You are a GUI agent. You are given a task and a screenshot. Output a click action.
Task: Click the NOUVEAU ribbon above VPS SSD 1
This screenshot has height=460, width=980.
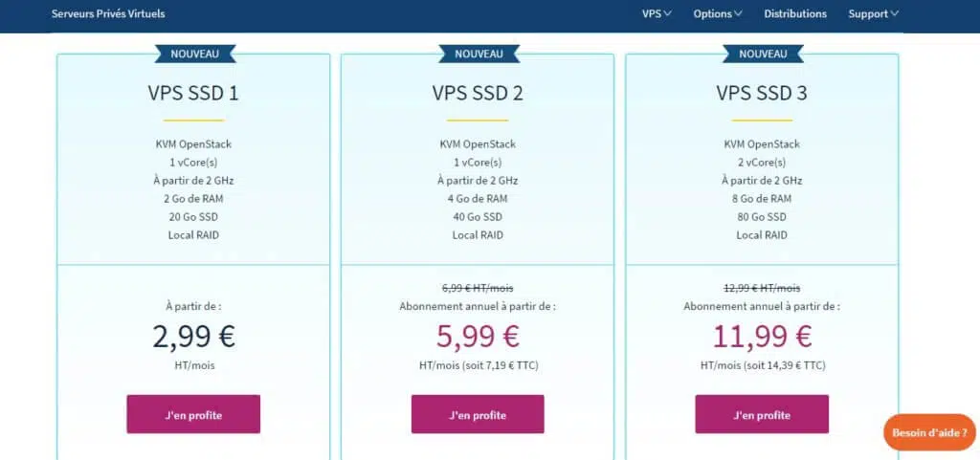[x=194, y=55]
